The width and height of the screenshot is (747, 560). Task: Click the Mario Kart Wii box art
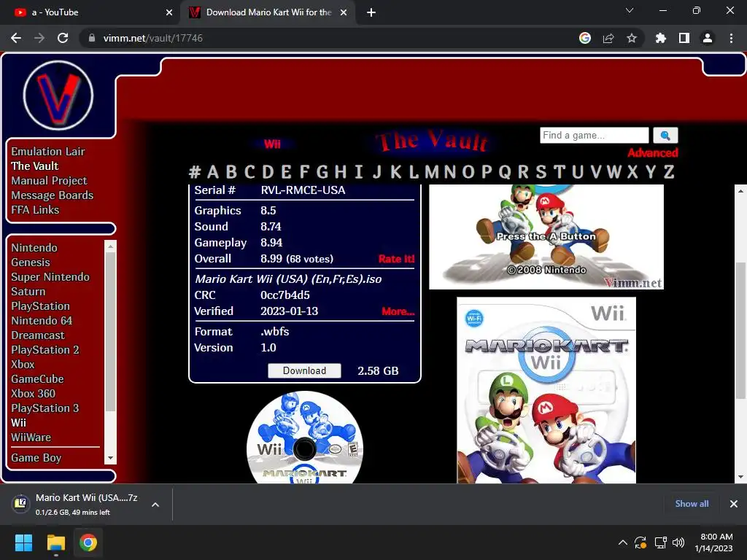point(546,390)
